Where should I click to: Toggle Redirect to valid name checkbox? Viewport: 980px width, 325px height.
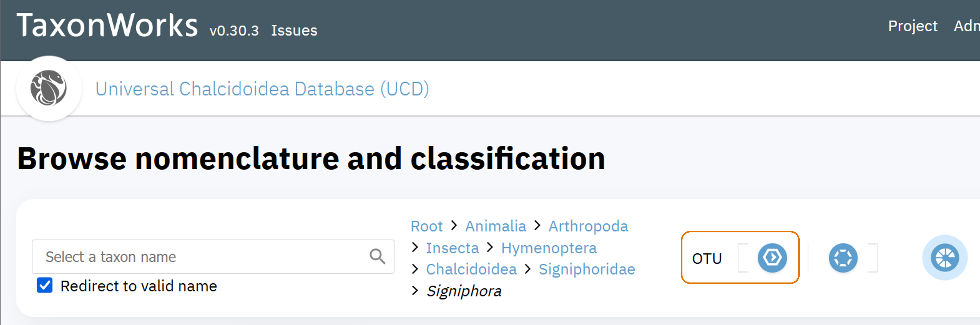pyautogui.click(x=45, y=285)
